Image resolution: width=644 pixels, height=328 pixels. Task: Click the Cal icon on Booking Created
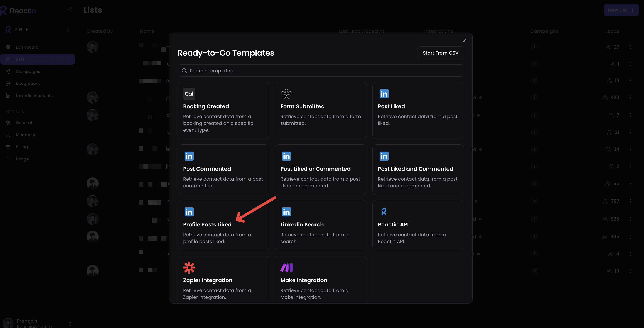point(189,94)
